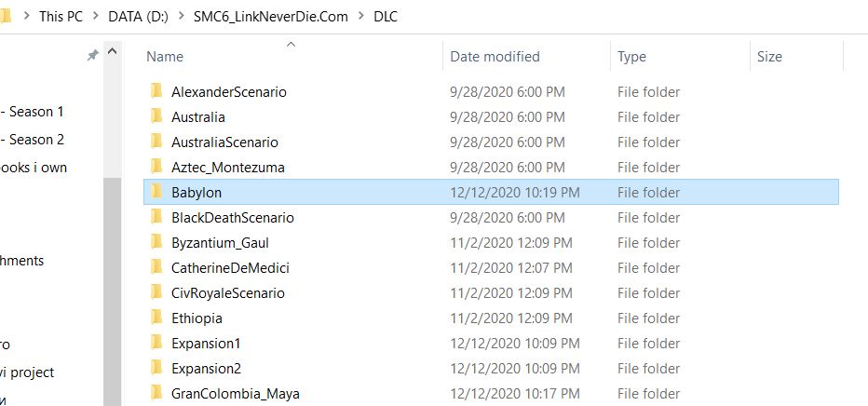Screen dimensions: 868x406
Task: Click the BlackDeathScenario folder icon
Action: click(x=156, y=218)
